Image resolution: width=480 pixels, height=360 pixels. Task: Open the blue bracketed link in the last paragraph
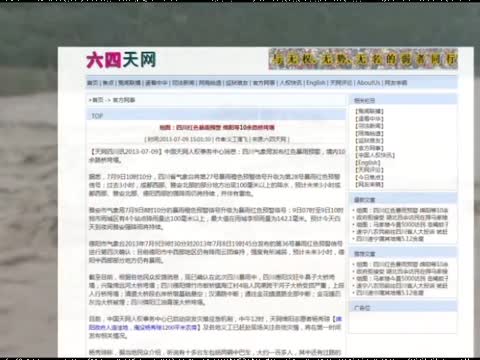point(215,323)
